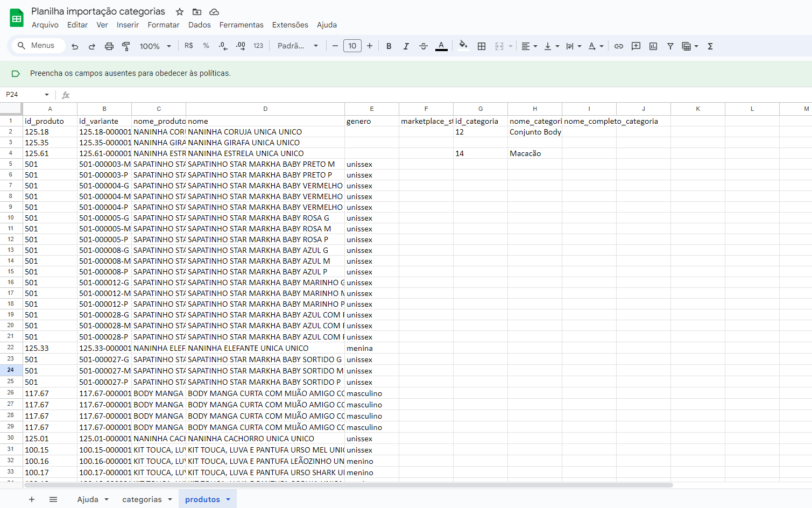Open name box P24 dropdown
Image resolution: width=812 pixels, height=508 pixels.
pyautogui.click(x=47, y=95)
